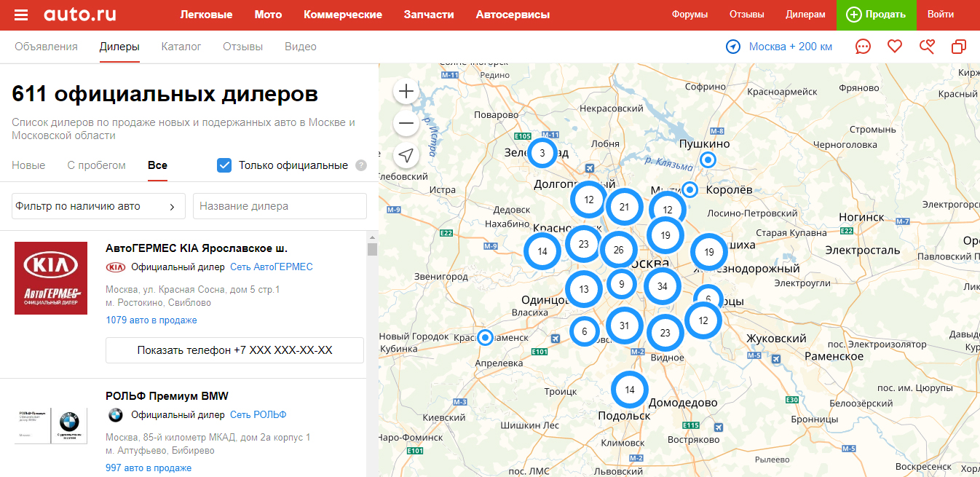Click dealer marker near Пушкино
The image size is (980, 477).
pyautogui.click(x=707, y=159)
